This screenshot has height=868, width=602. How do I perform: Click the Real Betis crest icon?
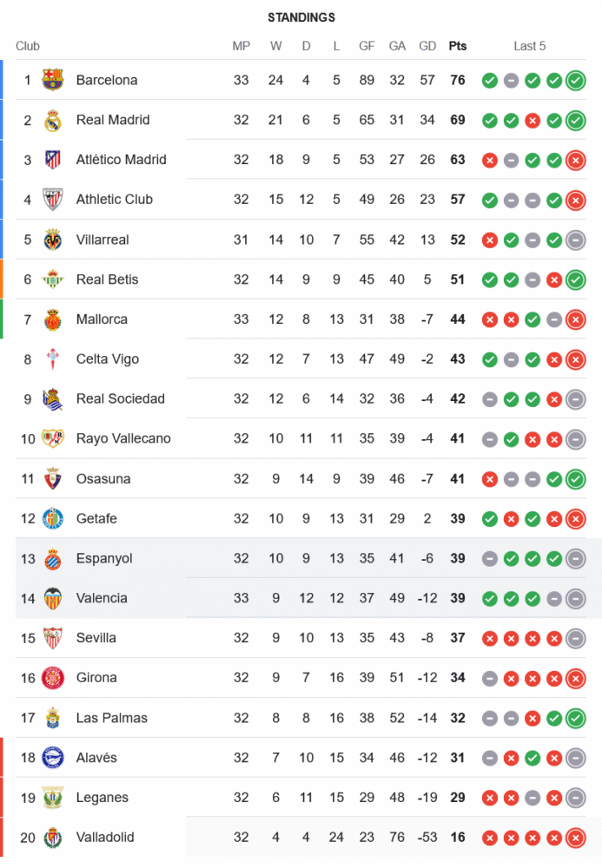53,279
